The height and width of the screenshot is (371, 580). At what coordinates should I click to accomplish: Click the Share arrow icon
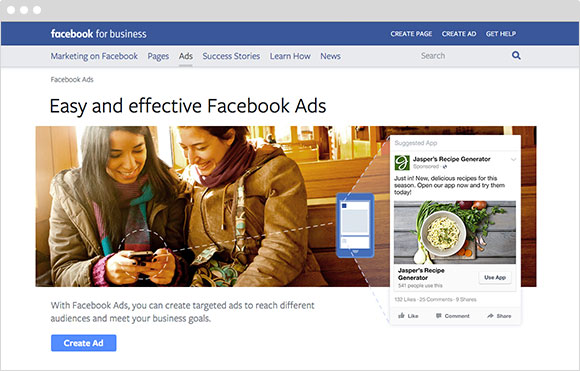click(490, 316)
